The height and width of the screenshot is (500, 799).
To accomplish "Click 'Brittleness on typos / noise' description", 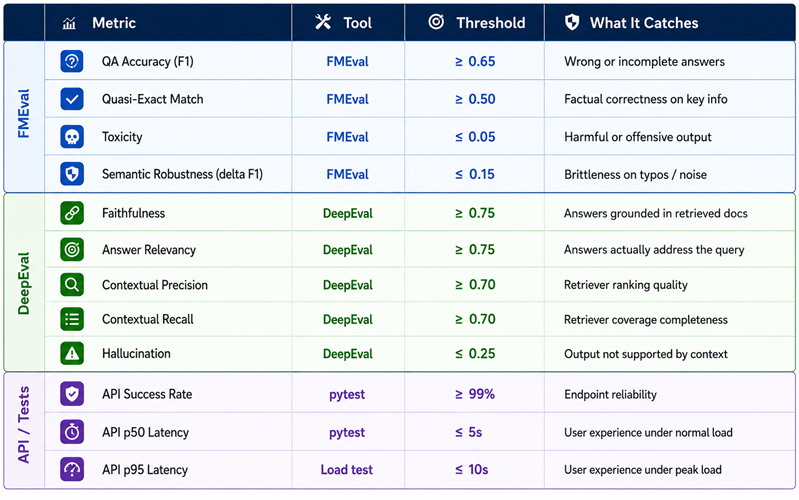I will [635, 175].
